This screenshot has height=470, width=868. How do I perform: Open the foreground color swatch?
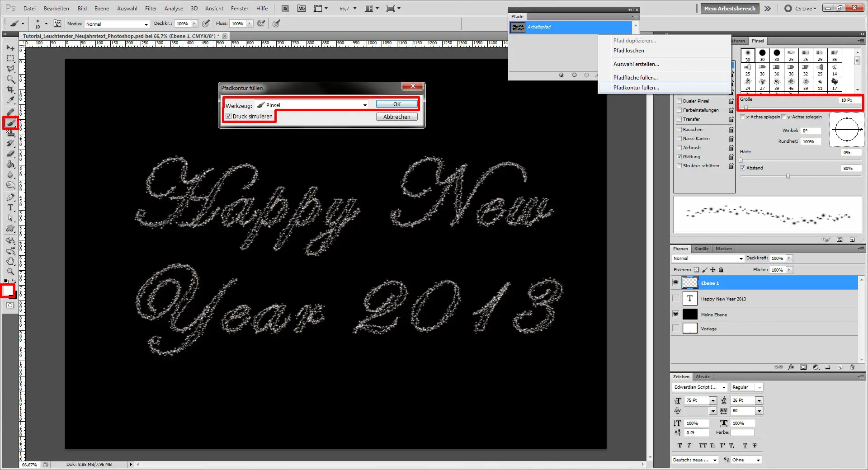8,291
